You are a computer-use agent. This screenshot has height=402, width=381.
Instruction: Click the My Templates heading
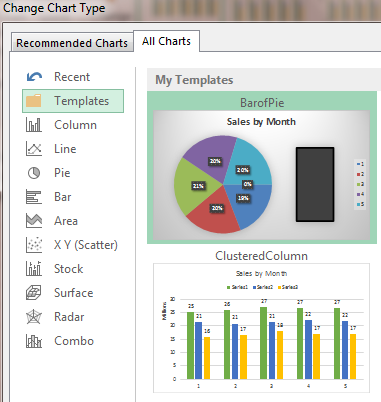[x=194, y=80]
